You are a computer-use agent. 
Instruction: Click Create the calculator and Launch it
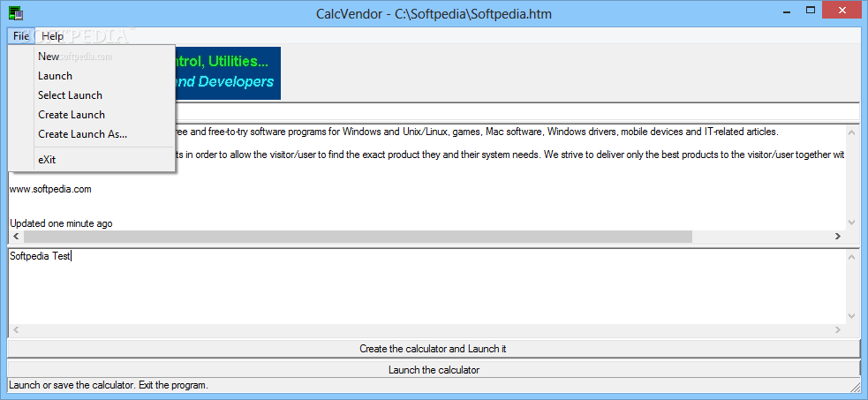point(433,349)
